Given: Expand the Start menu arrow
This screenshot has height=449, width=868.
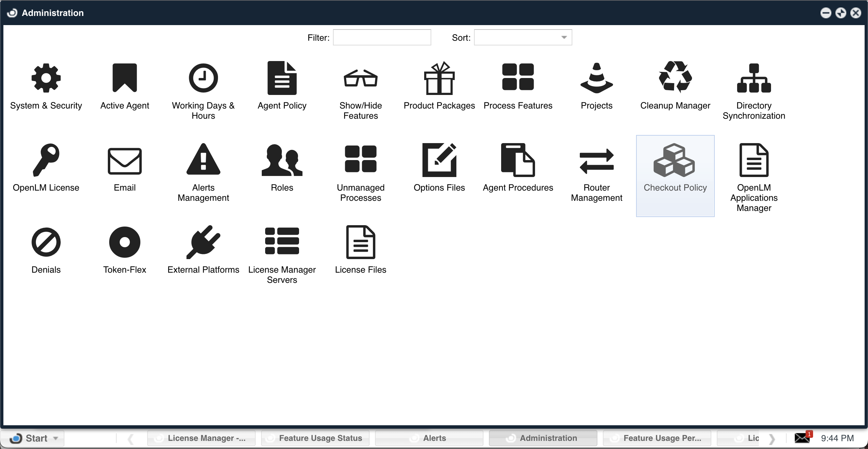Looking at the screenshot, I should click(56, 438).
